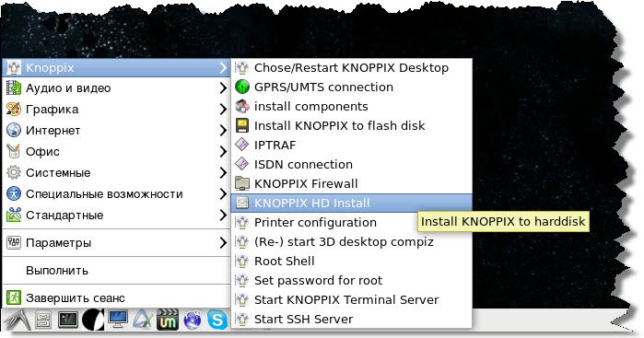Click the blue monitor icon in taskbar

pyautogui.click(x=118, y=319)
